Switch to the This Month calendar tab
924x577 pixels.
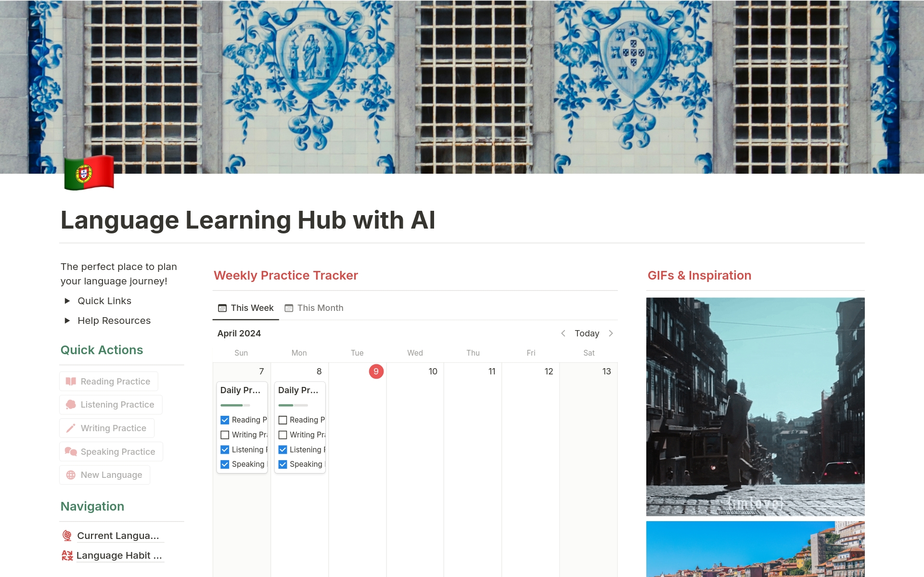(x=314, y=308)
